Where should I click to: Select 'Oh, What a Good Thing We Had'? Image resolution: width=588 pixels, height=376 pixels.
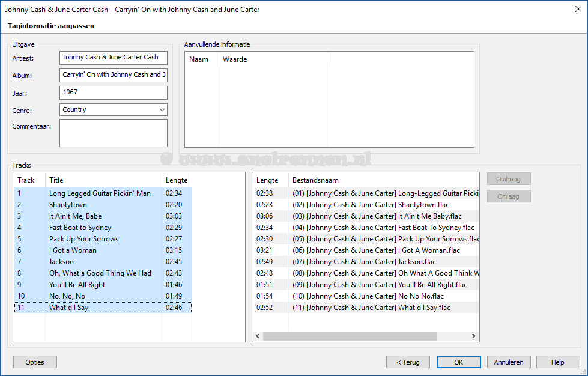pos(100,273)
